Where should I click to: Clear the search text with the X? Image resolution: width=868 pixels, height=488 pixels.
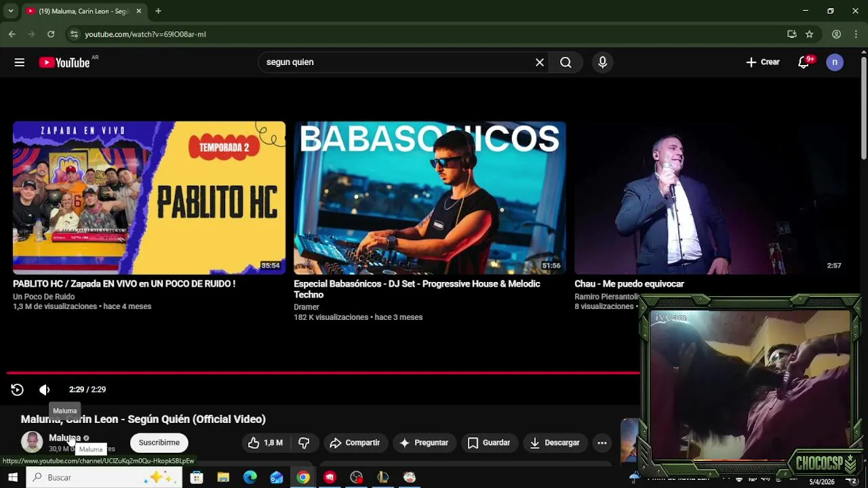(540, 62)
